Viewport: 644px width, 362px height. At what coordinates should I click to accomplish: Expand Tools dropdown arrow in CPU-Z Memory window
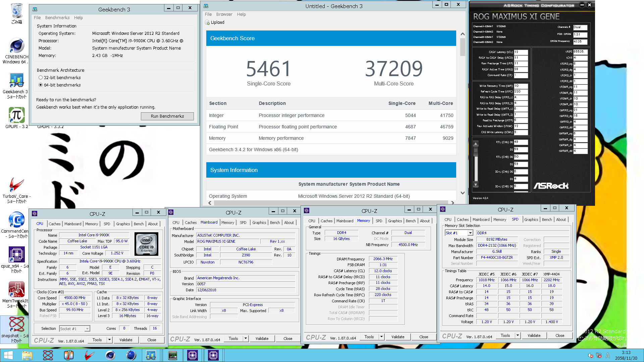381,337
